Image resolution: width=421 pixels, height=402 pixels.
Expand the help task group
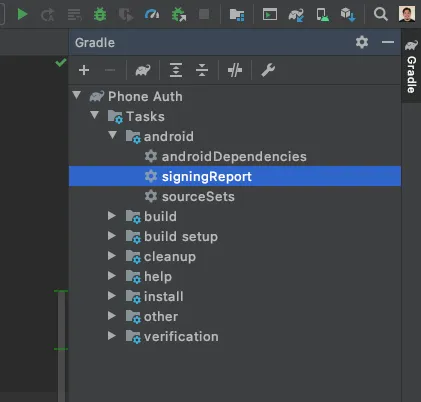(x=112, y=276)
